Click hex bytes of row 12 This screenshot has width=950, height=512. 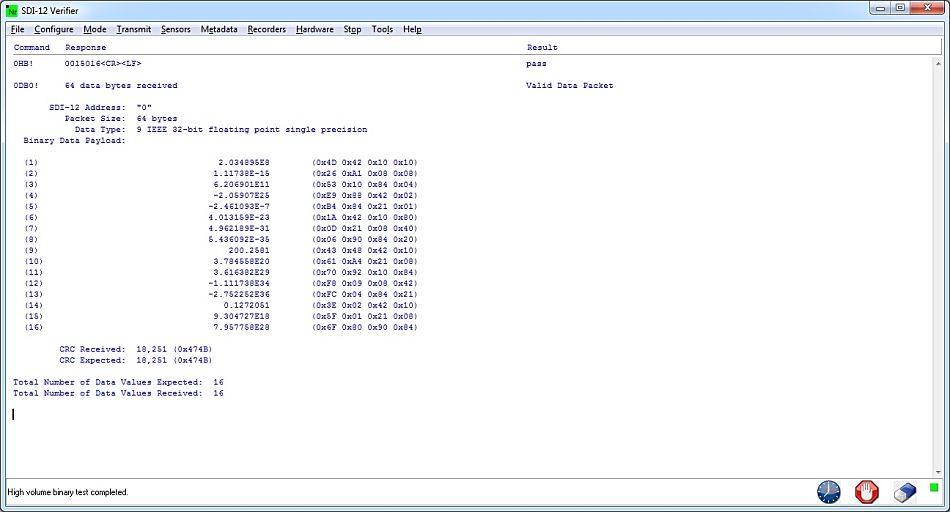365,284
